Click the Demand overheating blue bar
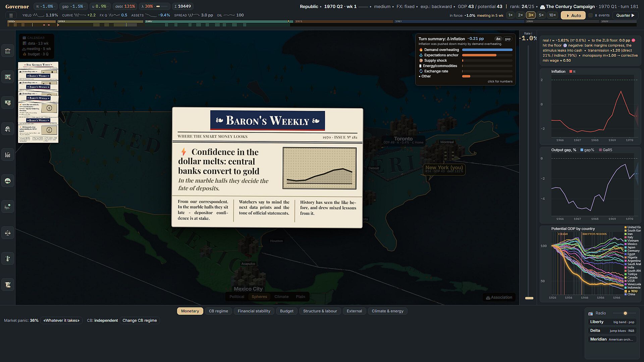The width and height of the screenshot is (644, 362). click(487, 50)
